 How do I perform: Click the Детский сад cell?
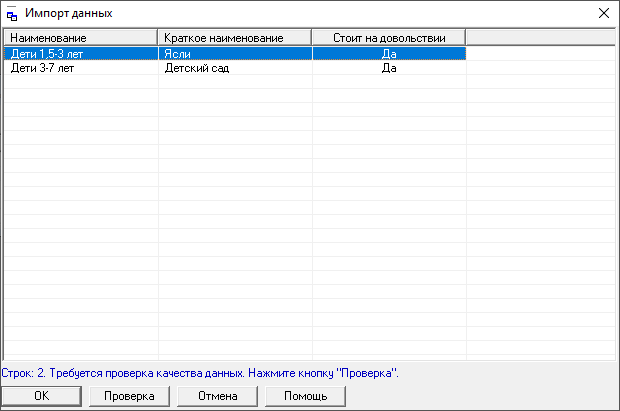(x=235, y=68)
